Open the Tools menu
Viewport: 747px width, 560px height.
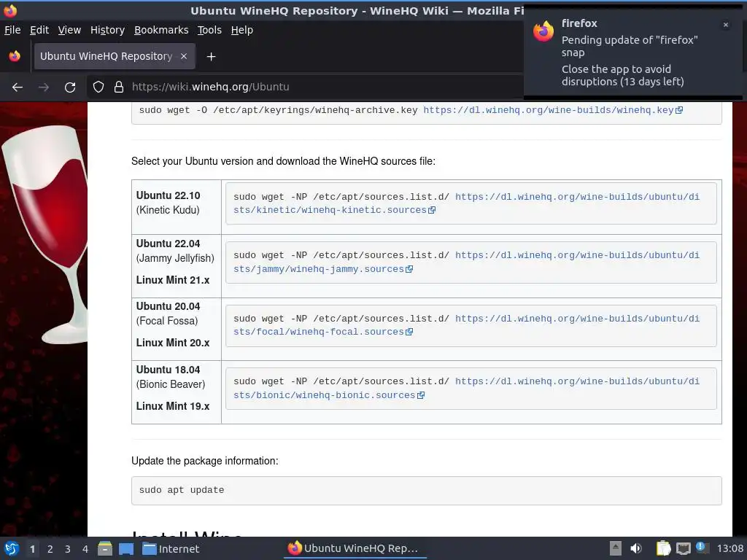(x=209, y=30)
